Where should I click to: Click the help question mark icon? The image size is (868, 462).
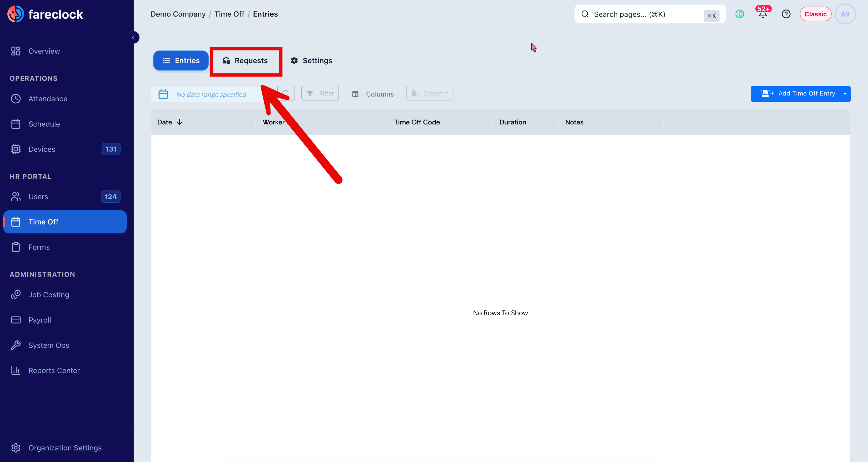pos(786,14)
